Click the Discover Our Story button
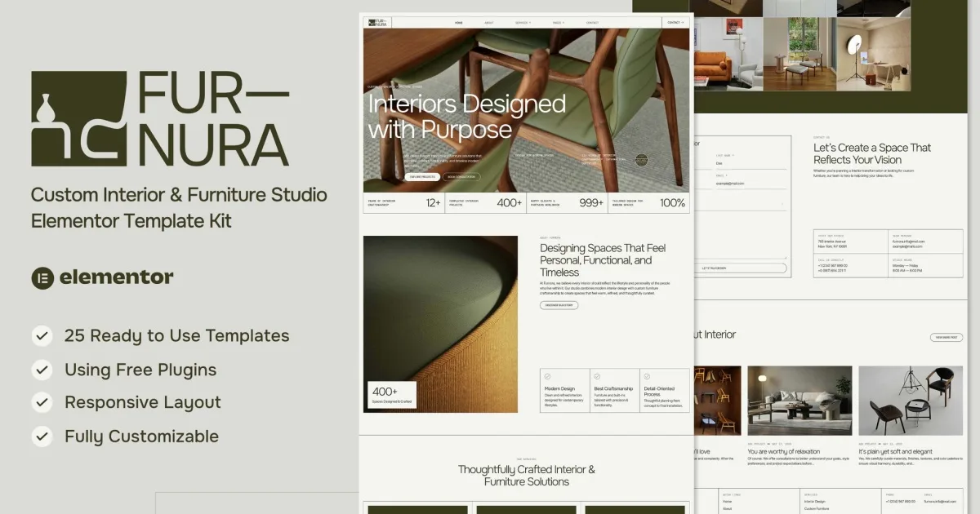This screenshot has width=980, height=514. (x=559, y=305)
